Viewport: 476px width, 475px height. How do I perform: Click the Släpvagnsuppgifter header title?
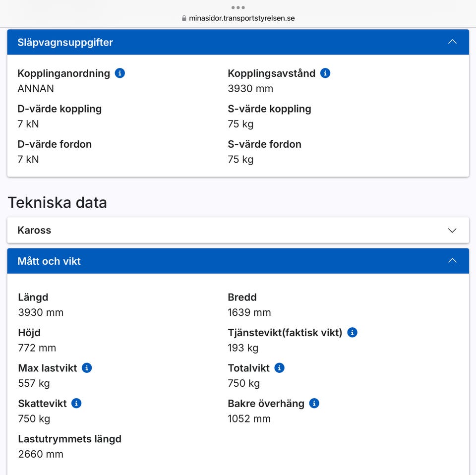65,42
